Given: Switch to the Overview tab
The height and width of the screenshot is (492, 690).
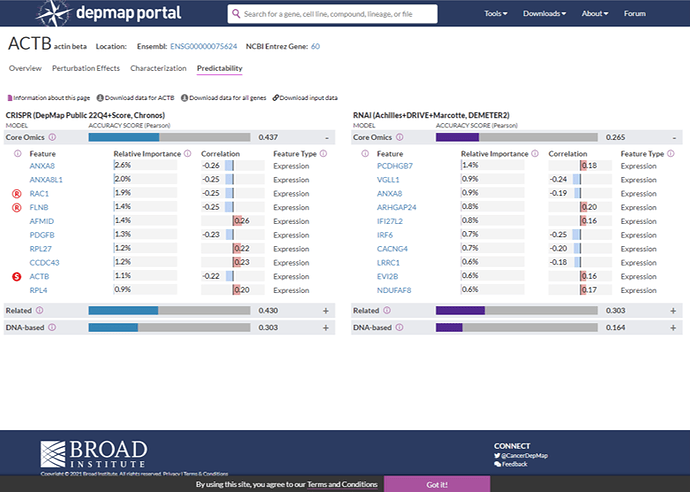Looking at the screenshot, I should click(x=25, y=68).
